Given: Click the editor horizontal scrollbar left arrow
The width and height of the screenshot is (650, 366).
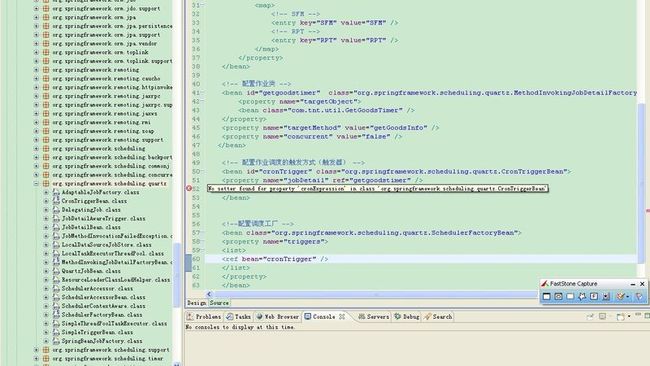Looking at the screenshot, I should click(x=209, y=294).
